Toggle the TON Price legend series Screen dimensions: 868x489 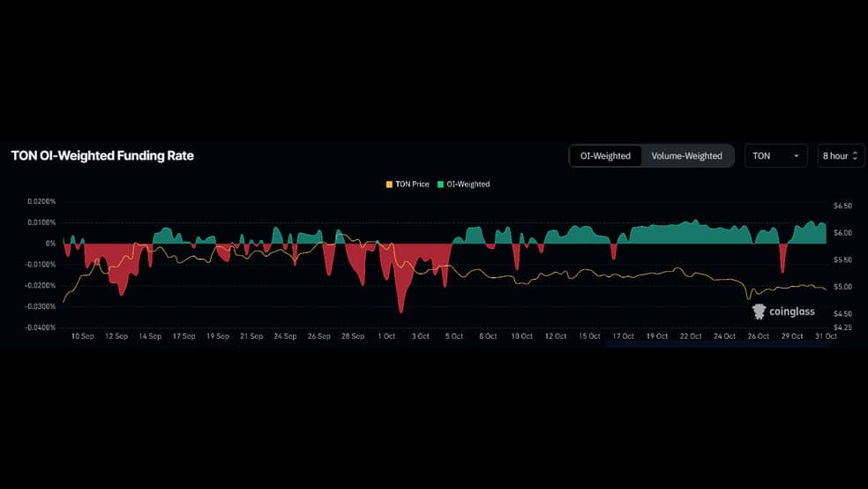click(x=408, y=184)
